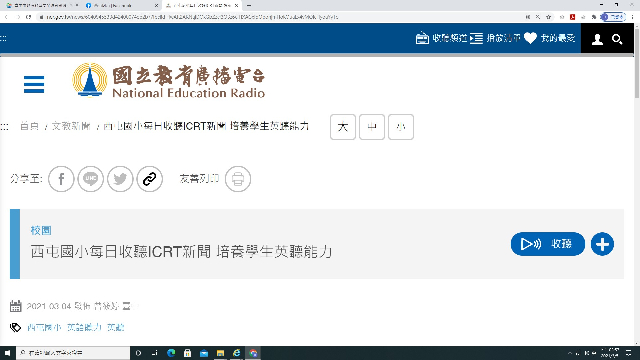Click the printer-friendly print icon

tap(238, 179)
